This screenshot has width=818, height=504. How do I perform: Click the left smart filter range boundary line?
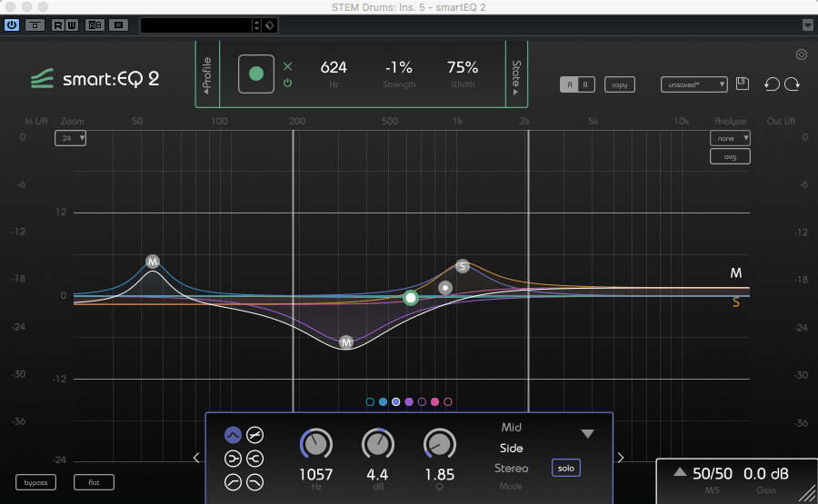(x=293, y=271)
